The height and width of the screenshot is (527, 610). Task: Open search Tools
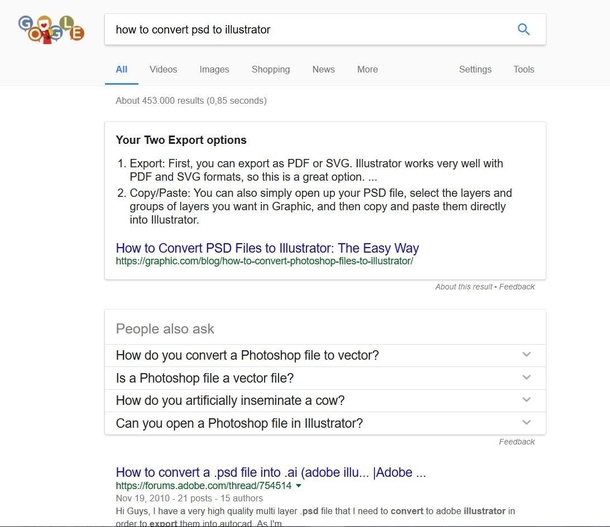point(524,69)
